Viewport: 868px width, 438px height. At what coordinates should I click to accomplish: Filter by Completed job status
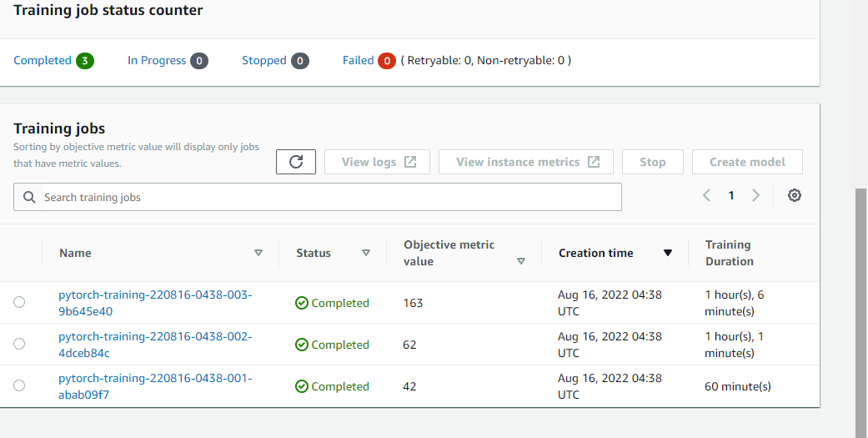(43, 60)
